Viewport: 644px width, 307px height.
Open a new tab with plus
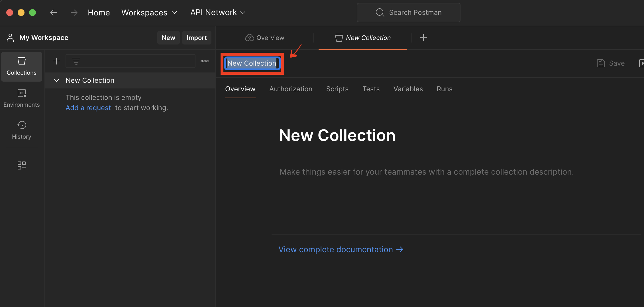click(x=423, y=38)
